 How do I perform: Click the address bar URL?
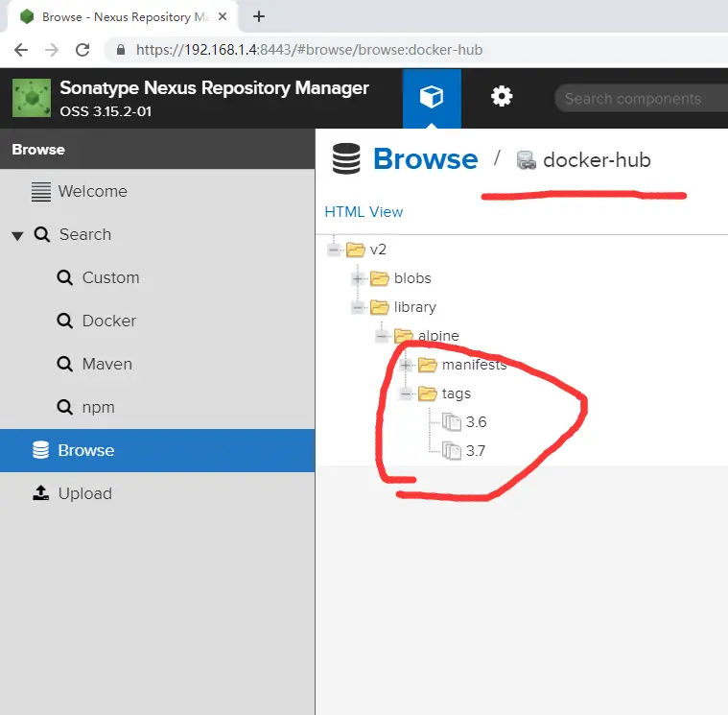tap(309, 50)
